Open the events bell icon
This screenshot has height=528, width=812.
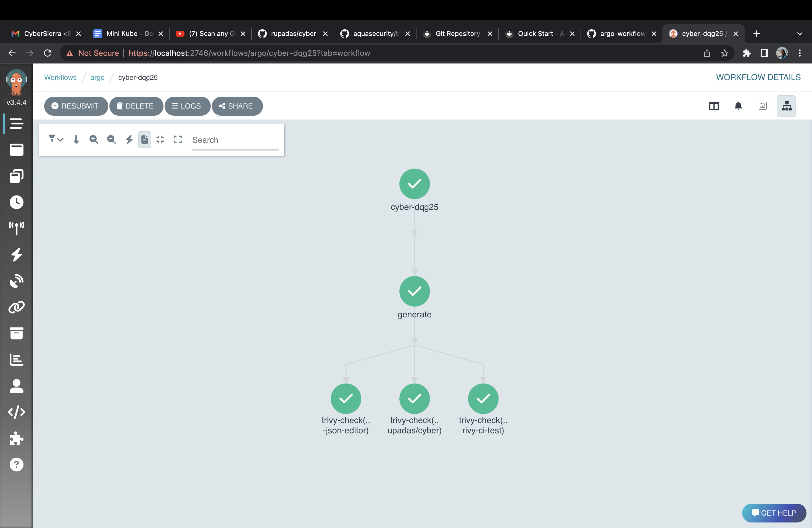738,106
